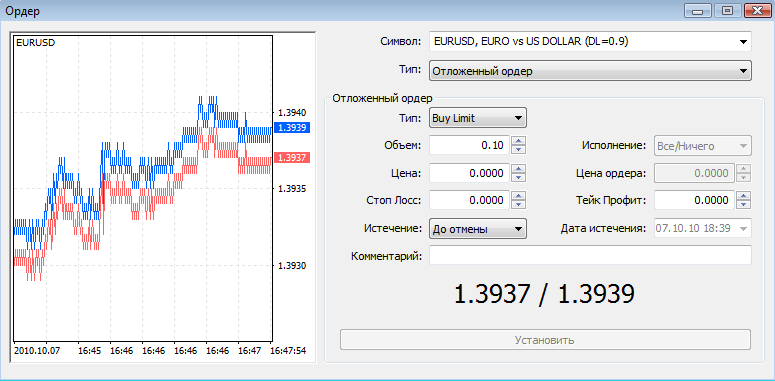Viewport: 775px width, 381px height.
Task: Increase Тейк Профит with up arrow
Action: click(x=743, y=196)
